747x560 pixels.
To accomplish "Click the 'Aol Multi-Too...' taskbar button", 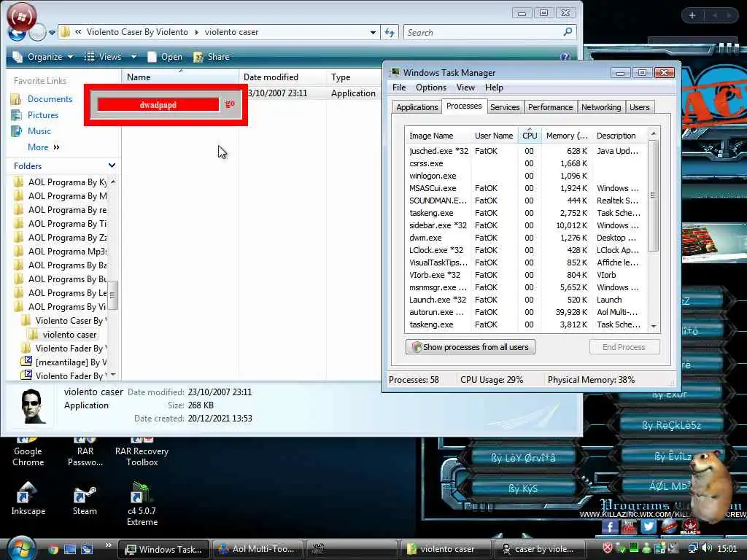I will 257,549.
